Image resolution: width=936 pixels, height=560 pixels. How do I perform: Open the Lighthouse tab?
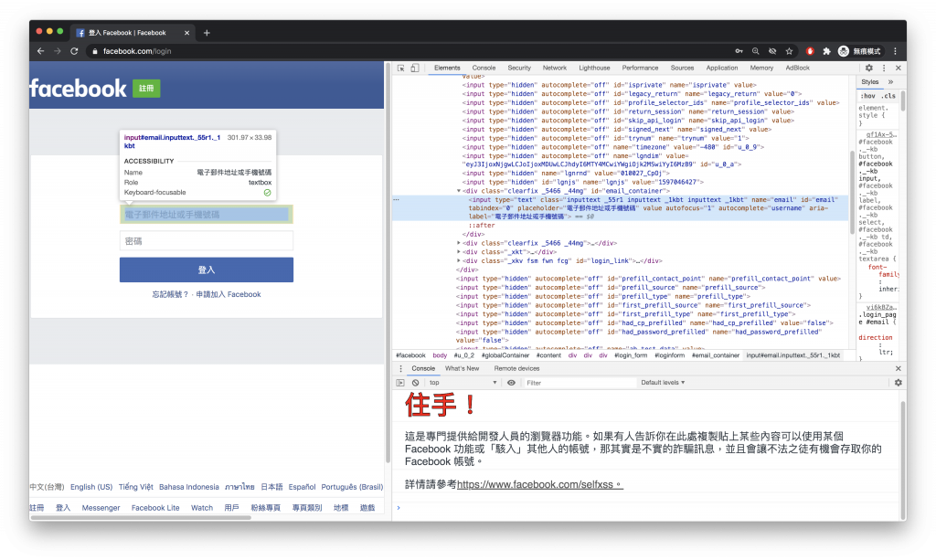594,68
